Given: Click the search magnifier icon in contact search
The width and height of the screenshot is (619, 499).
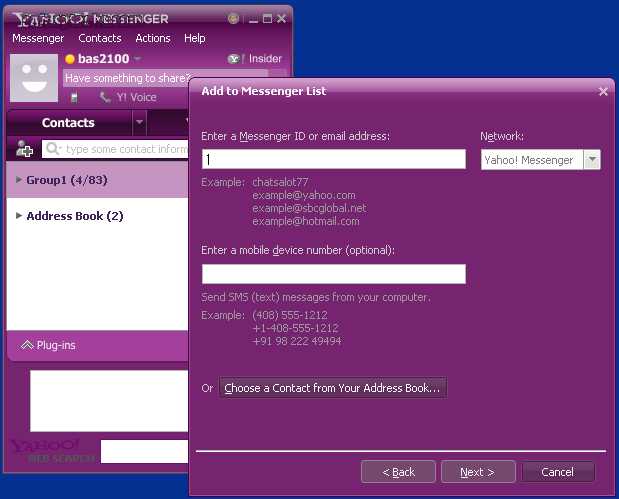Looking at the screenshot, I should pos(52,148).
